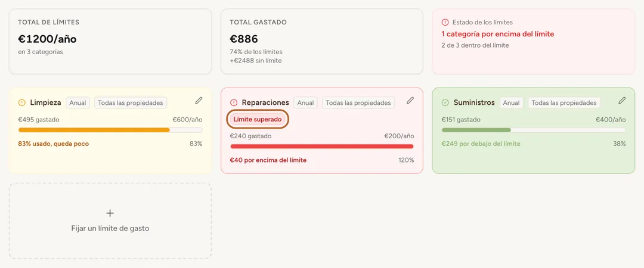Screen dimensions: 644x268
Task: Click the green Suministros progress bar
Action: click(x=534, y=130)
